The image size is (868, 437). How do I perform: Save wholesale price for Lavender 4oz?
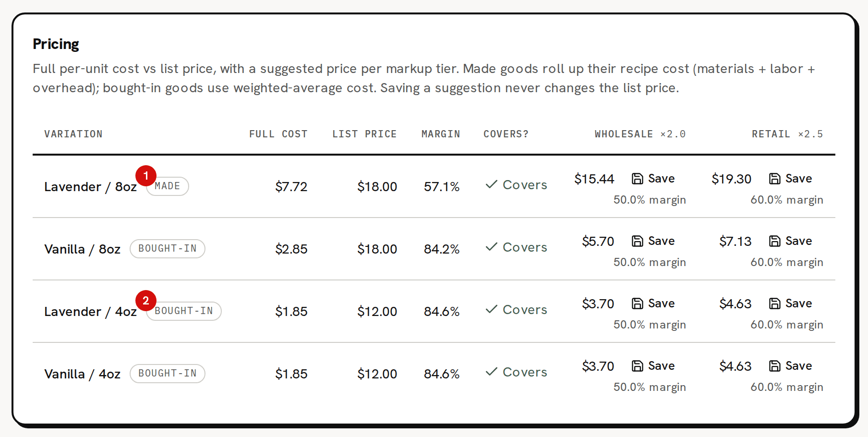coord(653,303)
